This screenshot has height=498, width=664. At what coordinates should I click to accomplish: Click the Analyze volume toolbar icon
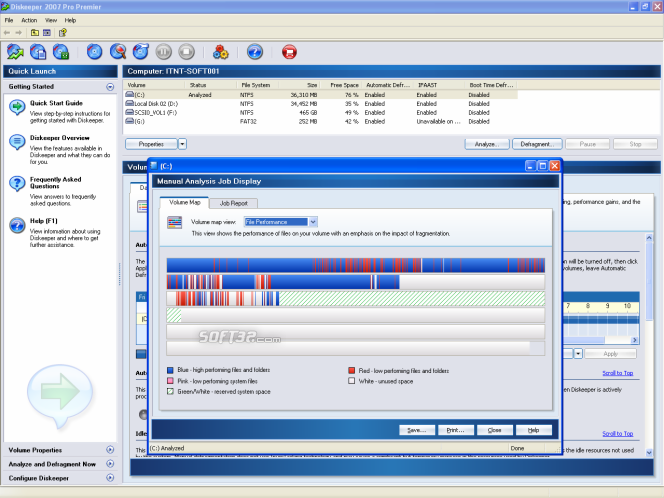tap(15, 52)
